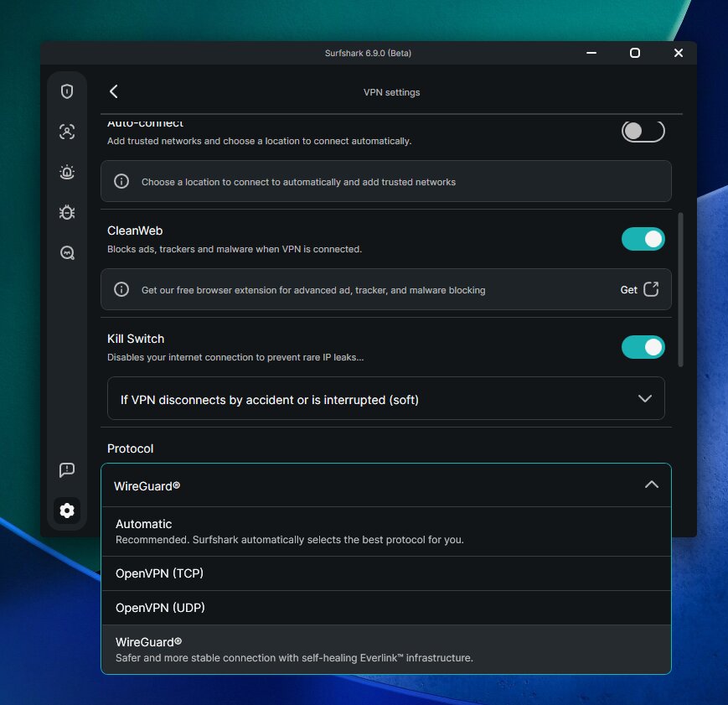Image resolution: width=728 pixels, height=705 pixels.
Task: Click the Choose a location info banner
Action: click(x=385, y=181)
